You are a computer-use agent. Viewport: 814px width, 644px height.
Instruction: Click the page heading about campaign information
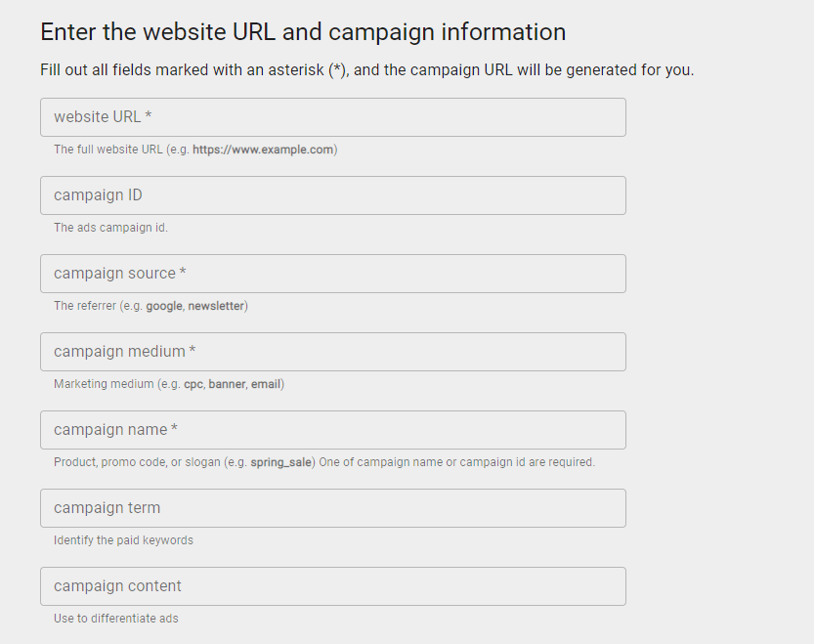(x=303, y=31)
